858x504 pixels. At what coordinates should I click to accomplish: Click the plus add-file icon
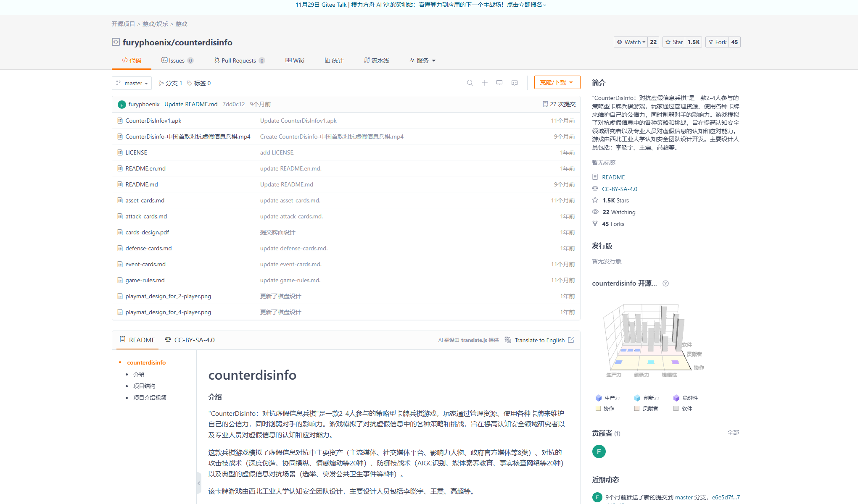coord(484,83)
